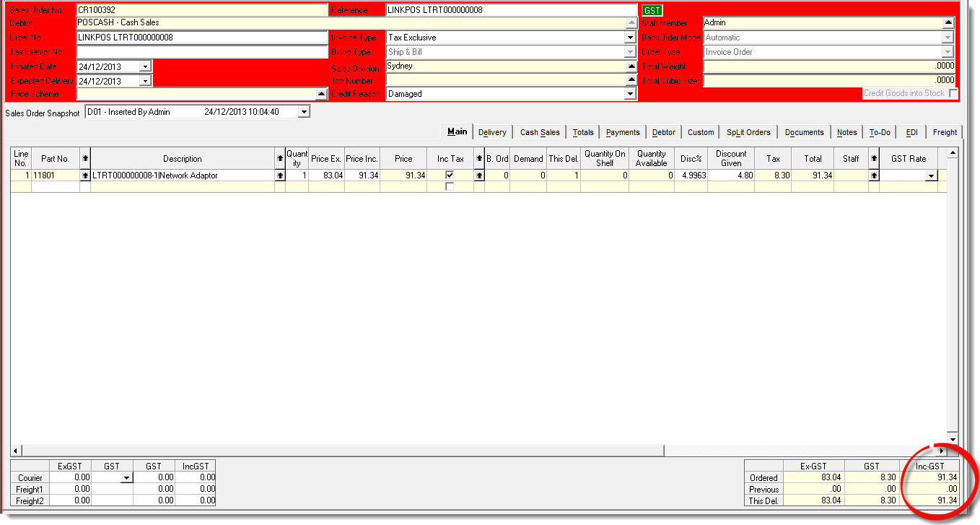This screenshot has width=980, height=525.
Task: Click the grid's horizontal scrollbar right arrow
Action: (x=941, y=451)
